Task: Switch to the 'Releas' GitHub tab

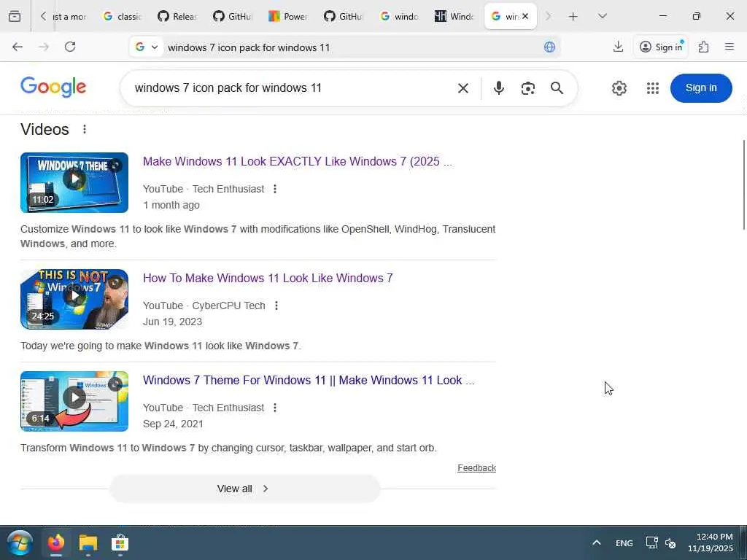Action: click(177, 16)
